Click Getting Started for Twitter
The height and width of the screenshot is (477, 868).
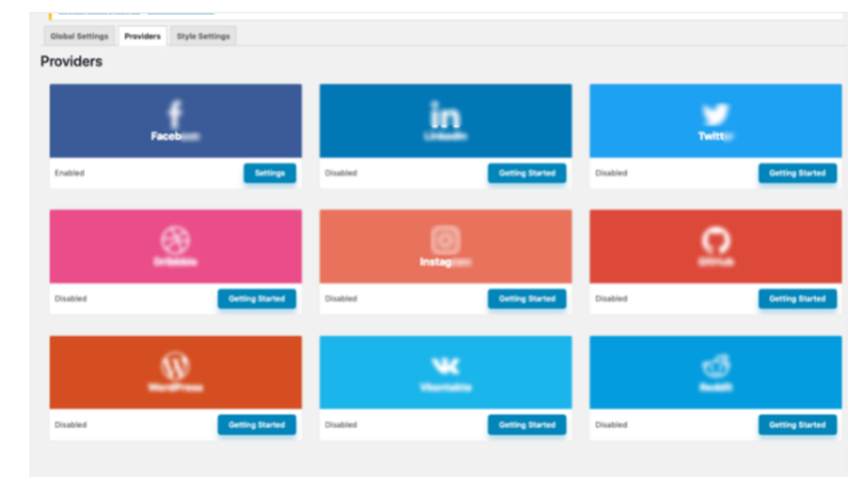[797, 174]
